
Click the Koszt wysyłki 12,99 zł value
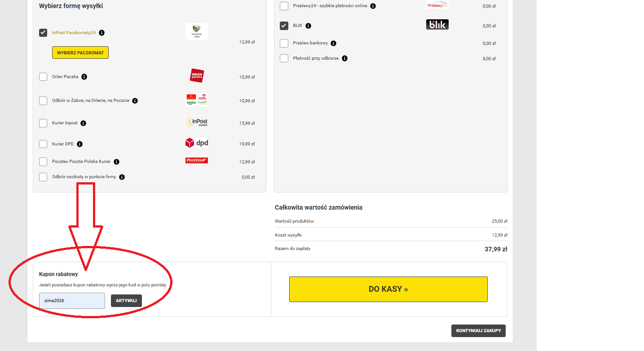pyautogui.click(x=499, y=235)
